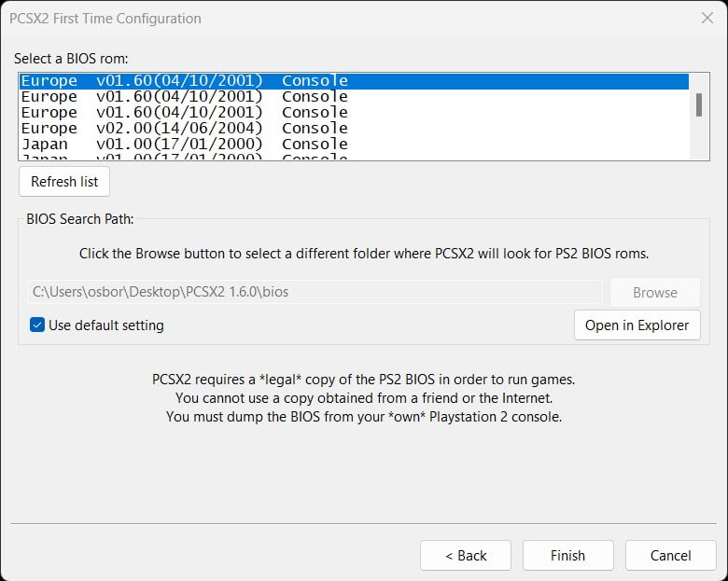Click the BIOS search path field

tap(315, 292)
